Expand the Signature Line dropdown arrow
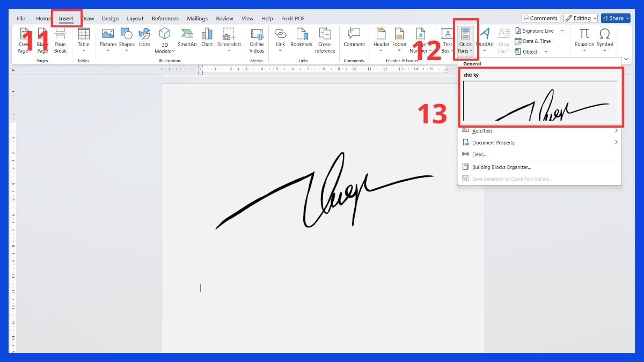The height and width of the screenshot is (362, 644). [562, 31]
